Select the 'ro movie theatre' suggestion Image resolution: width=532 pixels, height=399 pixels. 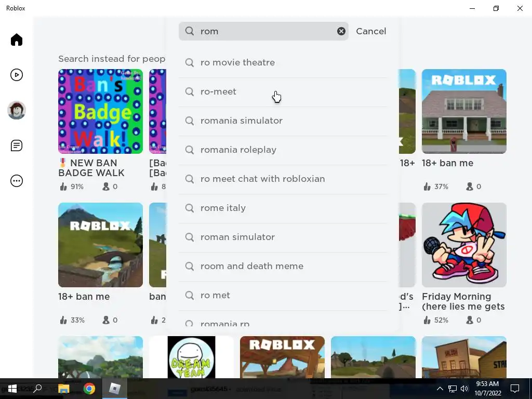283,63
